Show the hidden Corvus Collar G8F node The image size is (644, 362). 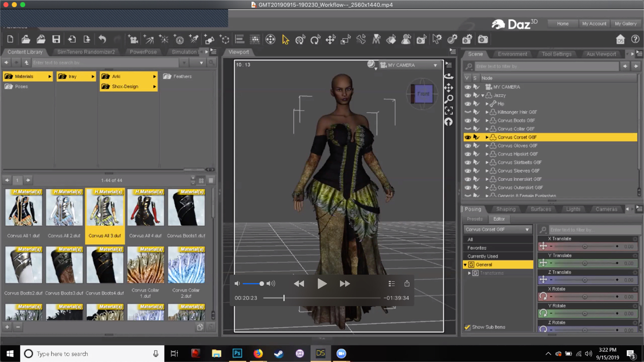pos(468,129)
